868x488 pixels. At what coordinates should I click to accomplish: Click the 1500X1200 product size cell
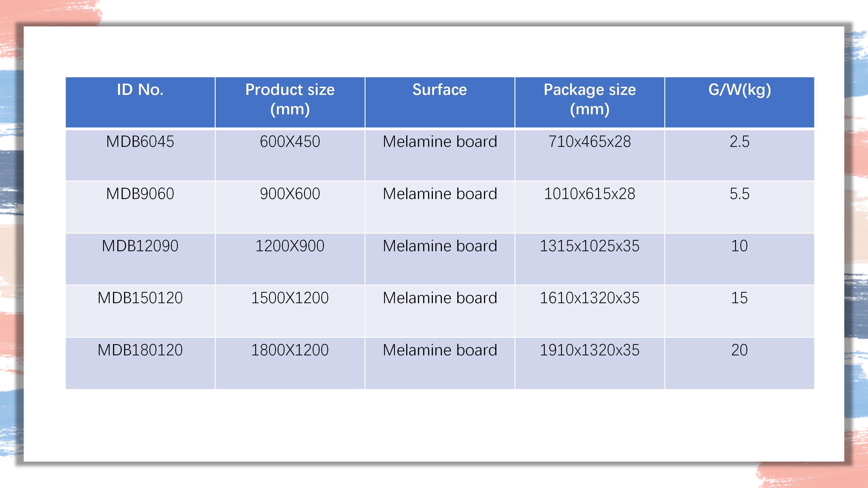(290, 311)
